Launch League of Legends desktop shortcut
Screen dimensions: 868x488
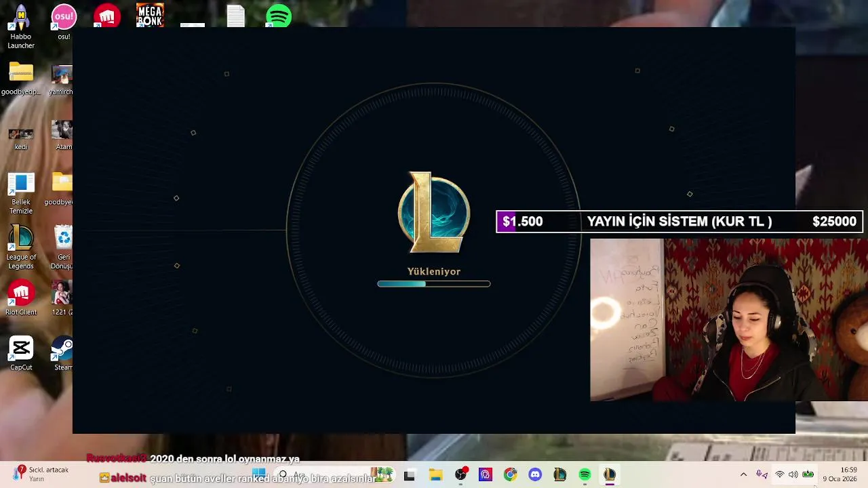click(x=21, y=247)
